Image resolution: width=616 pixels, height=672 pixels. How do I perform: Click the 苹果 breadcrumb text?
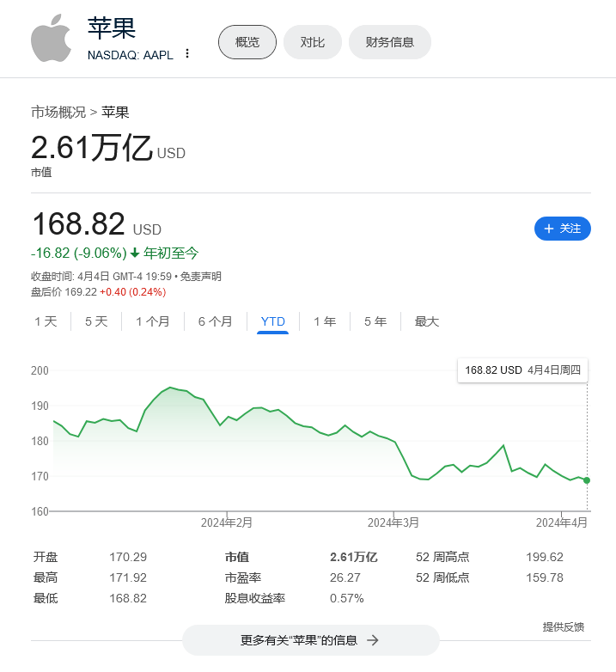tap(115, 113)
